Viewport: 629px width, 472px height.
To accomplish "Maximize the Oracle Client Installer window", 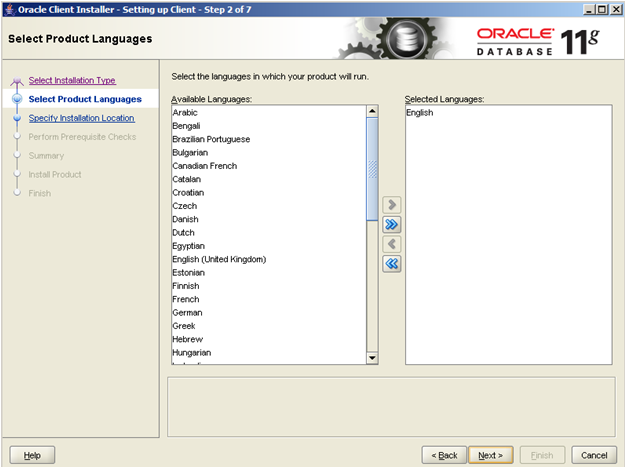I will tap(602, 9).
